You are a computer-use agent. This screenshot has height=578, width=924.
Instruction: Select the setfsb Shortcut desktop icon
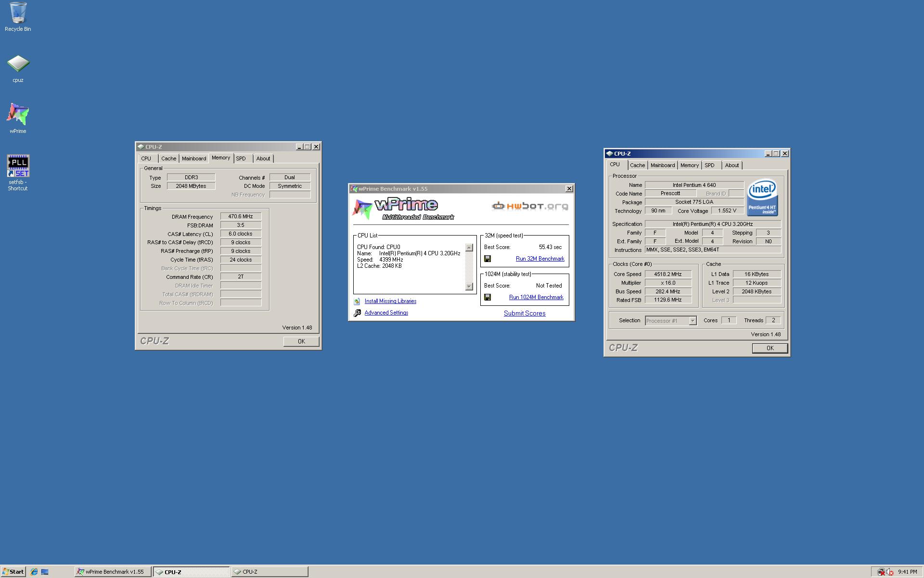click(x=18, y=172)
